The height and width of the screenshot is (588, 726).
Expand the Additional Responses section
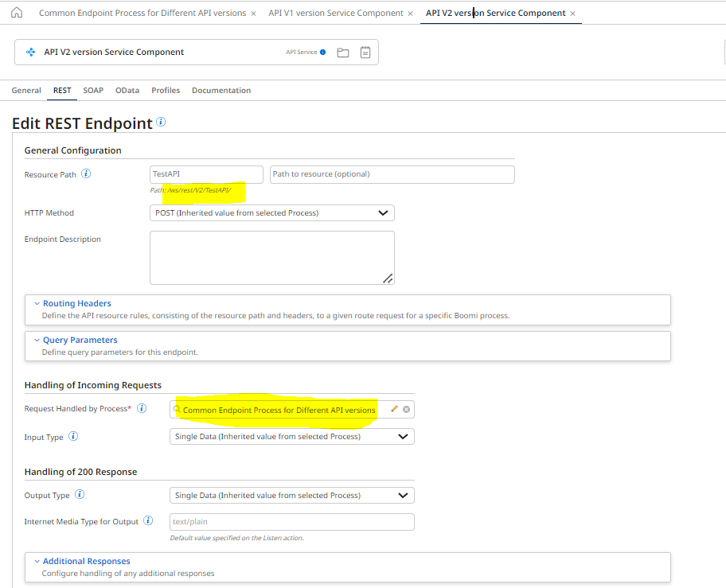coord(86,561)
